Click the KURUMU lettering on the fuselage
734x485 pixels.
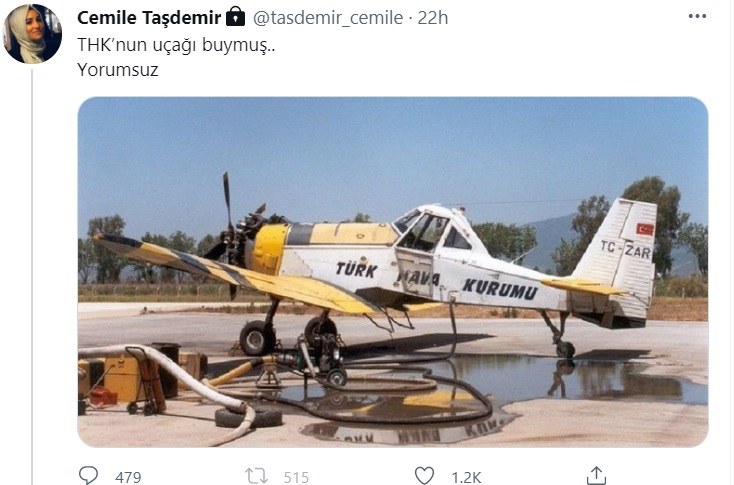(x=499, y=289)
